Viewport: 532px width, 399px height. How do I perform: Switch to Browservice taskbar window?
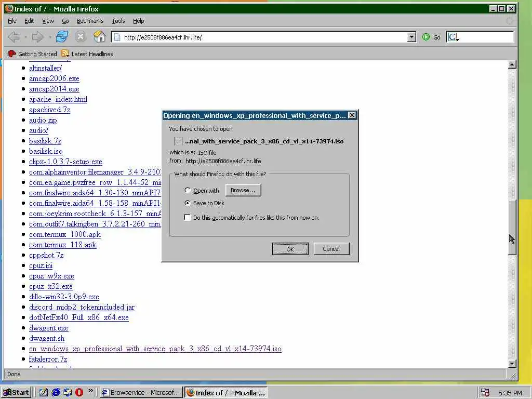click(x=141, y=393)
